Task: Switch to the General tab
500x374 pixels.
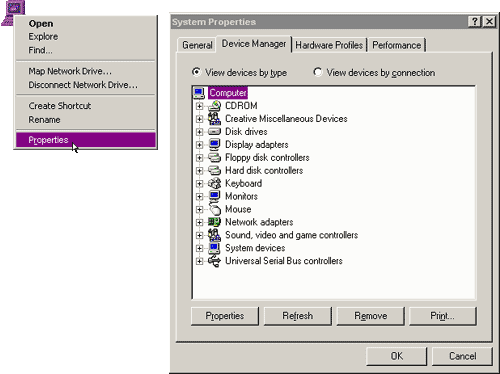Action: click(x=197, y=45)
